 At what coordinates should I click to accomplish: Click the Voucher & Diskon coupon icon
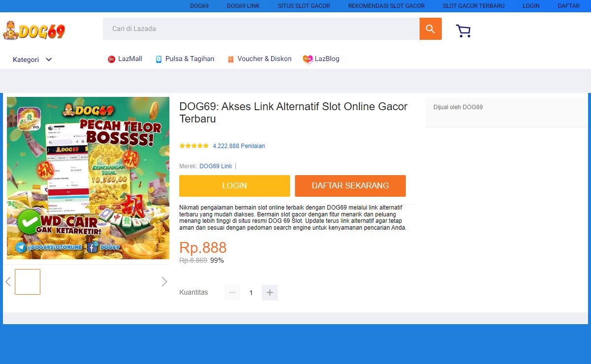click(x=230, y=59)
